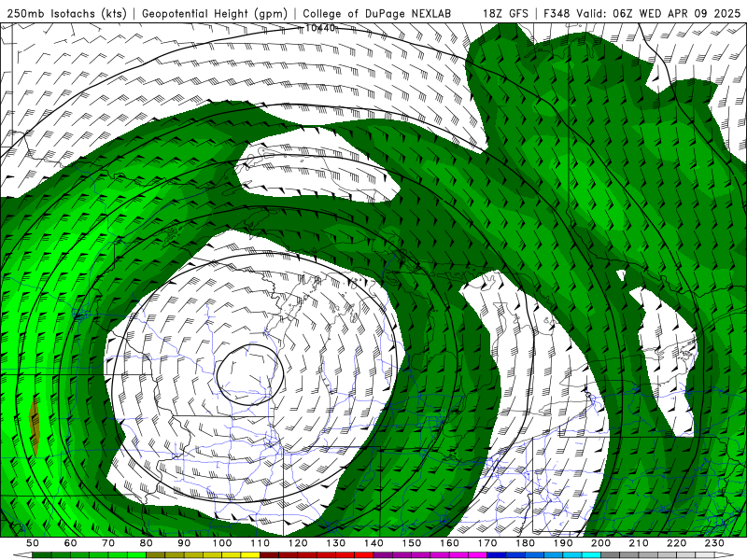
Task: Click legend value 150
Action: click(x=412, y=543)
